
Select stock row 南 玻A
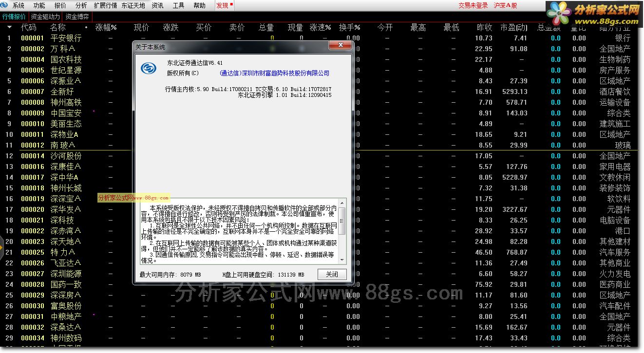(x=62, y=145)
